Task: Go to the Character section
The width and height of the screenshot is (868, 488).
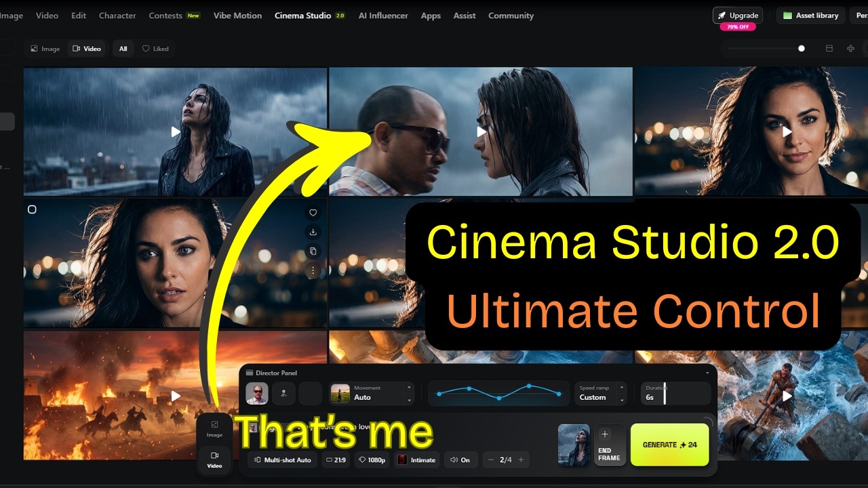Action: [117, 16]
